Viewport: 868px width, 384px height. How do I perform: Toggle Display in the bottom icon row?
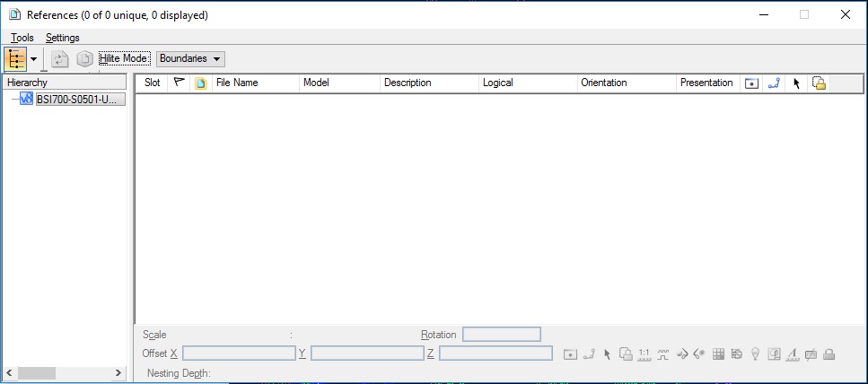click(x=570, y=354)
